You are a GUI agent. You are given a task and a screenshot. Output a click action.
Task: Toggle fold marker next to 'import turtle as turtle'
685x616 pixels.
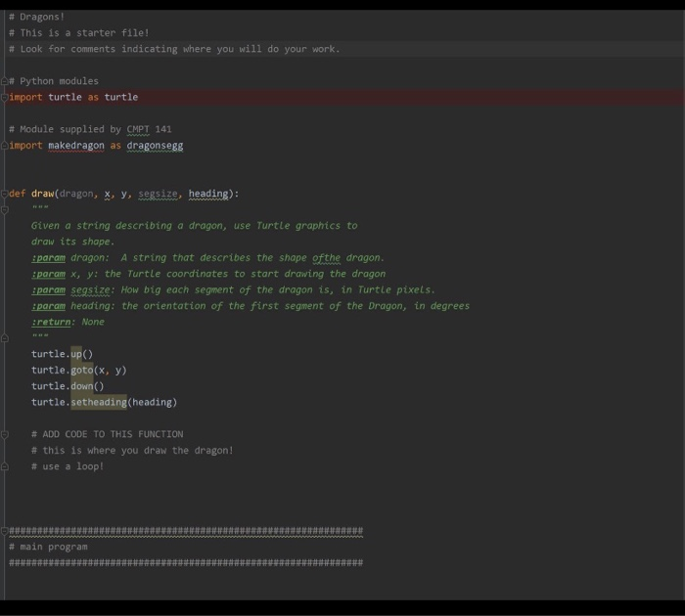click(x=4, y=98)
